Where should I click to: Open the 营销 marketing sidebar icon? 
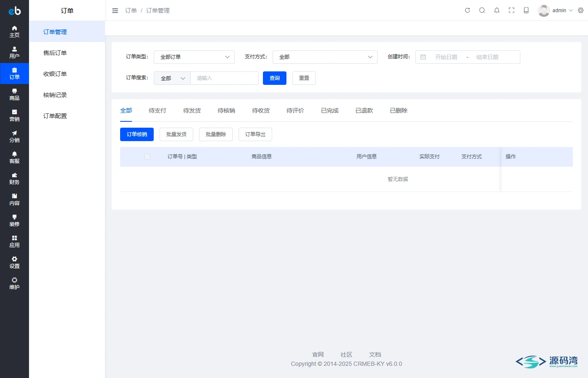14,115
